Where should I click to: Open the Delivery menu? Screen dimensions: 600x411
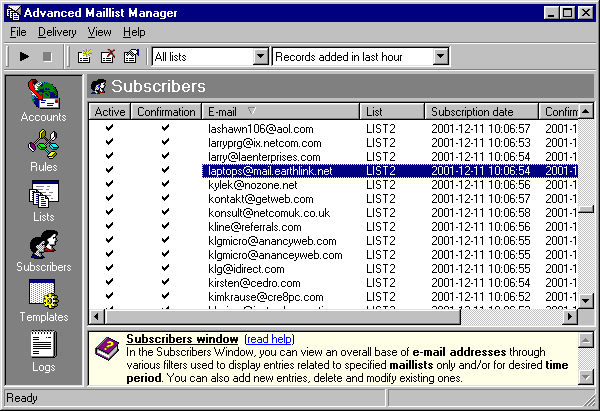coord(57,33)
